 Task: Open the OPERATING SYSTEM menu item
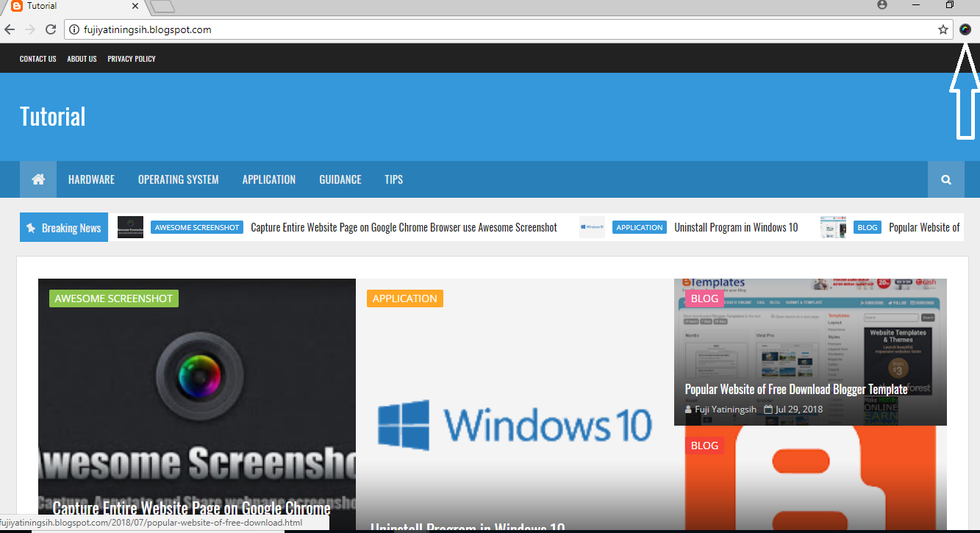[x=179, y=179]
